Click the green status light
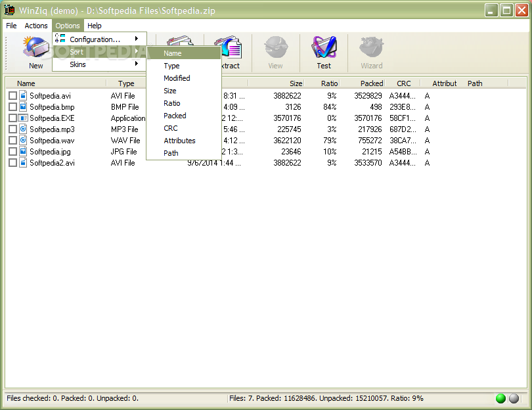 pyautogui.click(x=500, y=398)
